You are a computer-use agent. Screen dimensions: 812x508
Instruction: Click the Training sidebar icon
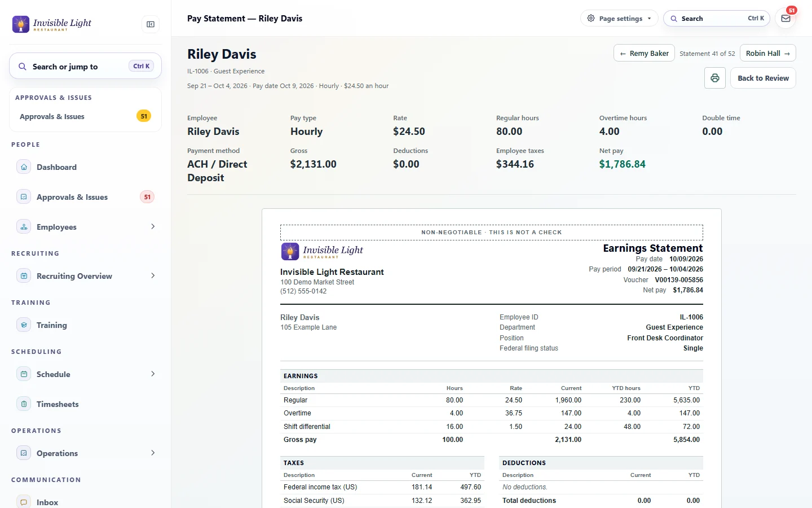click(x=24, y=325)
